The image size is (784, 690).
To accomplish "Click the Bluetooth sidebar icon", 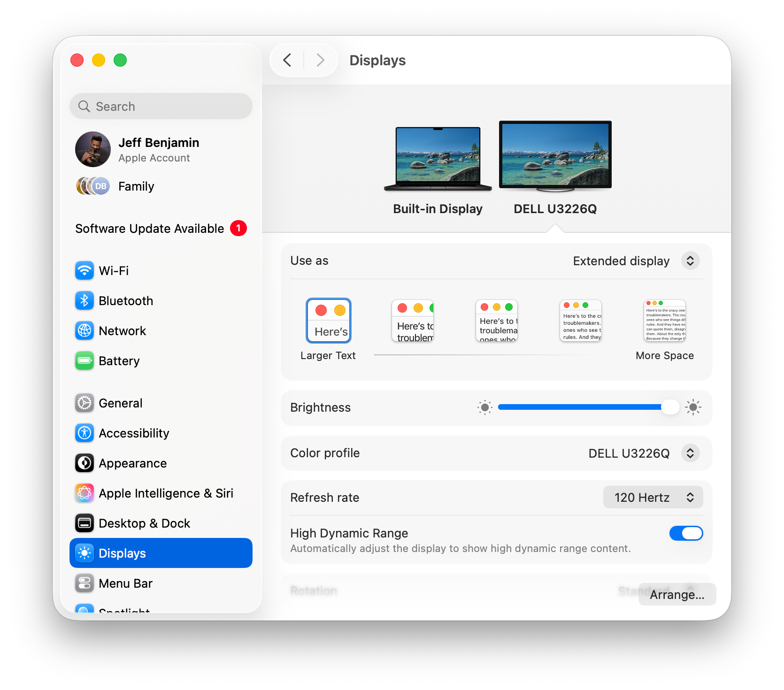I will tap(85, 301).
